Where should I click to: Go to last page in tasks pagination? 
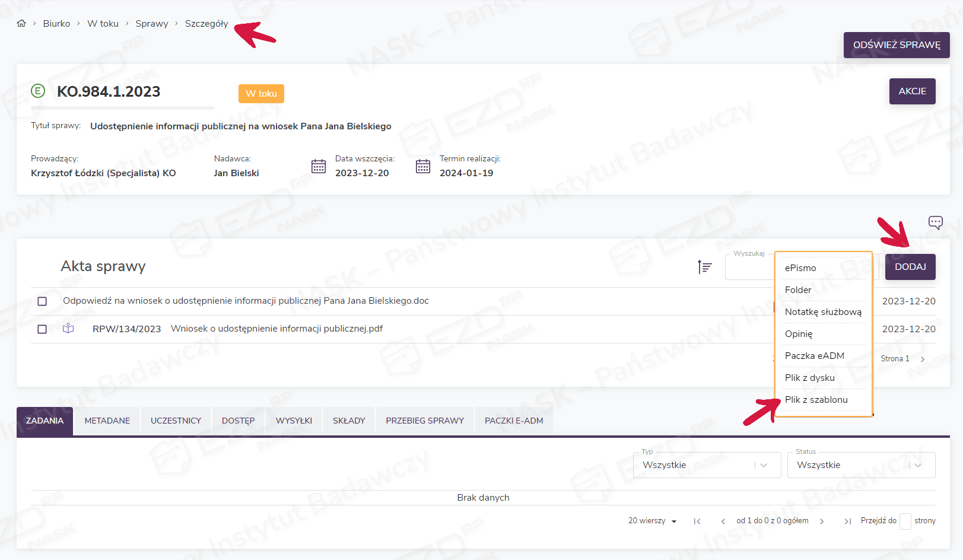(847, 521)
